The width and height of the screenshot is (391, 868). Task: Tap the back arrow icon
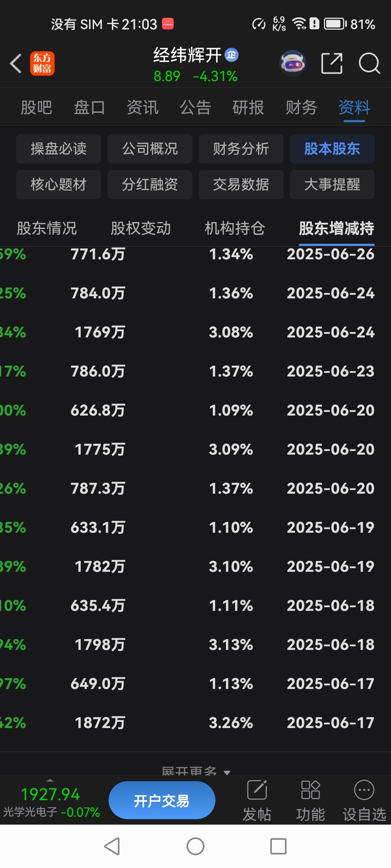[x=16, y=64]
